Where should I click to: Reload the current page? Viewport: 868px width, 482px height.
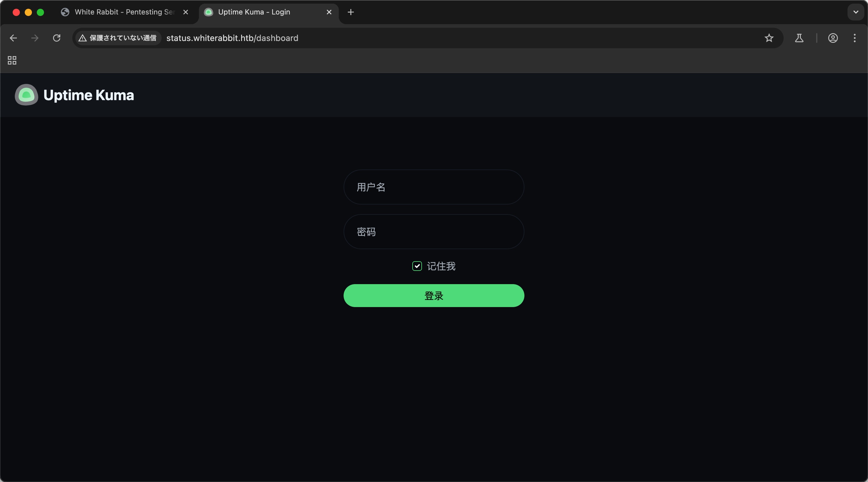[x=57, y=38]
